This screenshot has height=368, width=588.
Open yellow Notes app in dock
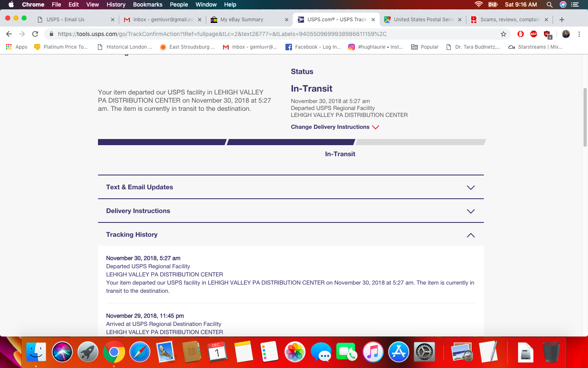(243, 352)
